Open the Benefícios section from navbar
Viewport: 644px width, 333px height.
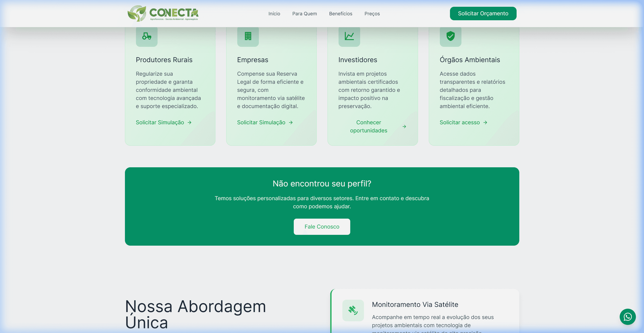pos(341,14)
